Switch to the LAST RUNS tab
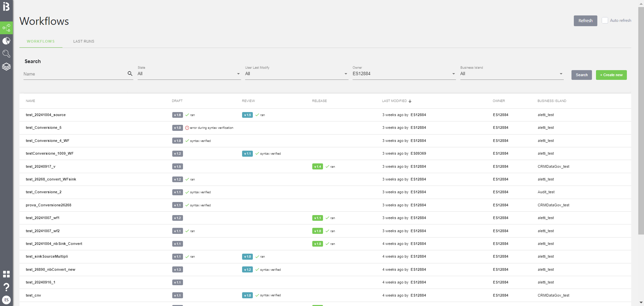The height and width of the screenshot is (306, 644). 84,41
